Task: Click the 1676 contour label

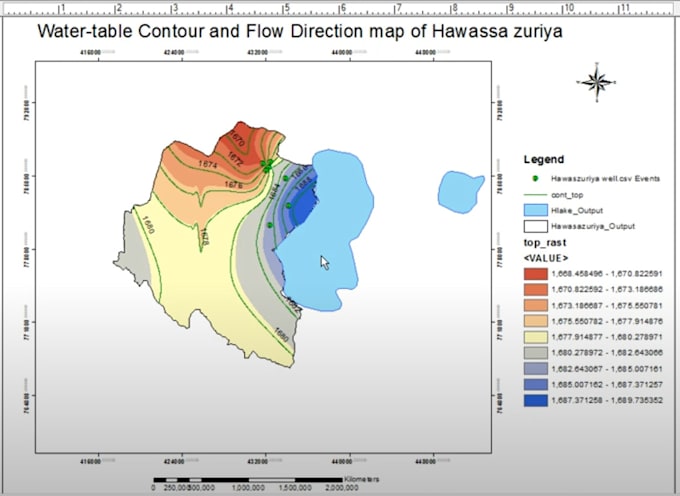Action: tap(233, 185)
